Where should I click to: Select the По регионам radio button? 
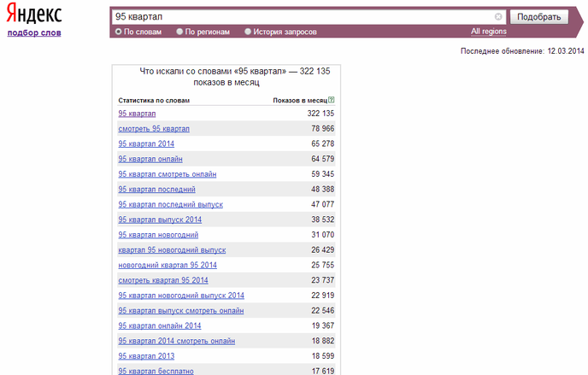point(179,32)
